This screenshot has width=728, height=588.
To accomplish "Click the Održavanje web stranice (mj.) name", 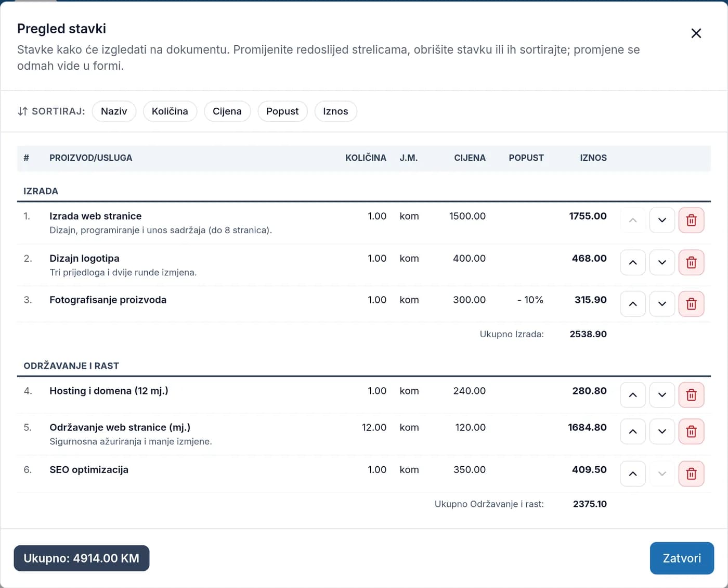I will click(120, 427).
